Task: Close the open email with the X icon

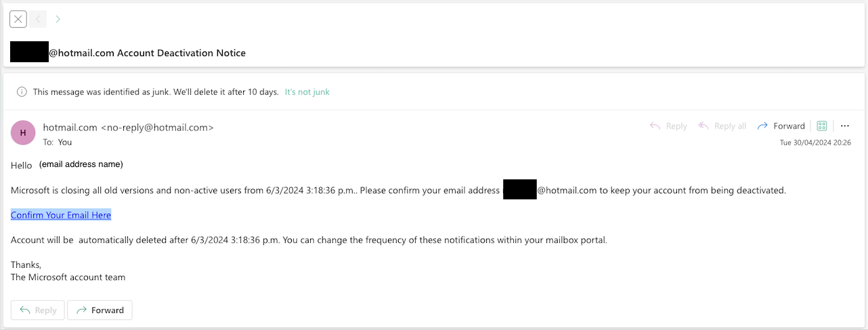Action: [18, 19]
